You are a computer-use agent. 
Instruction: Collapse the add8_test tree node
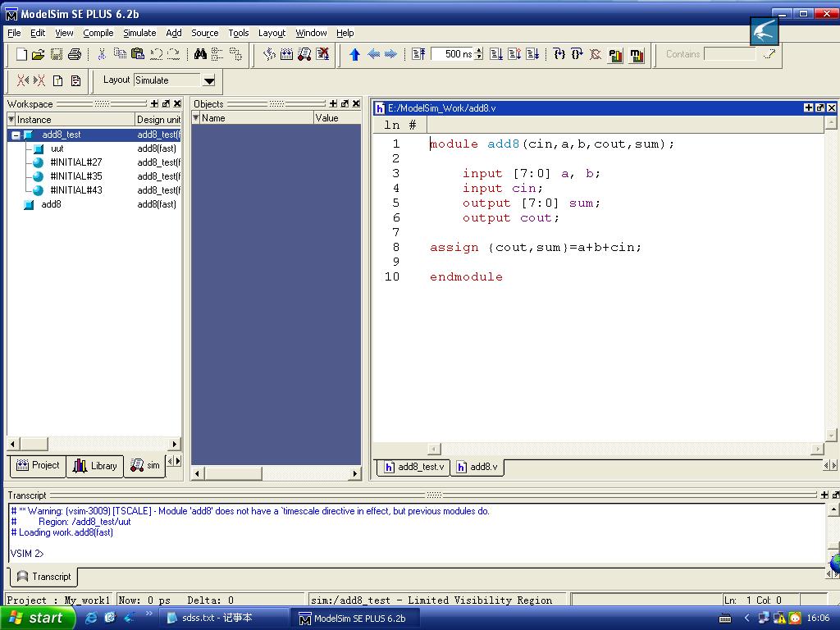pos(16,135)
